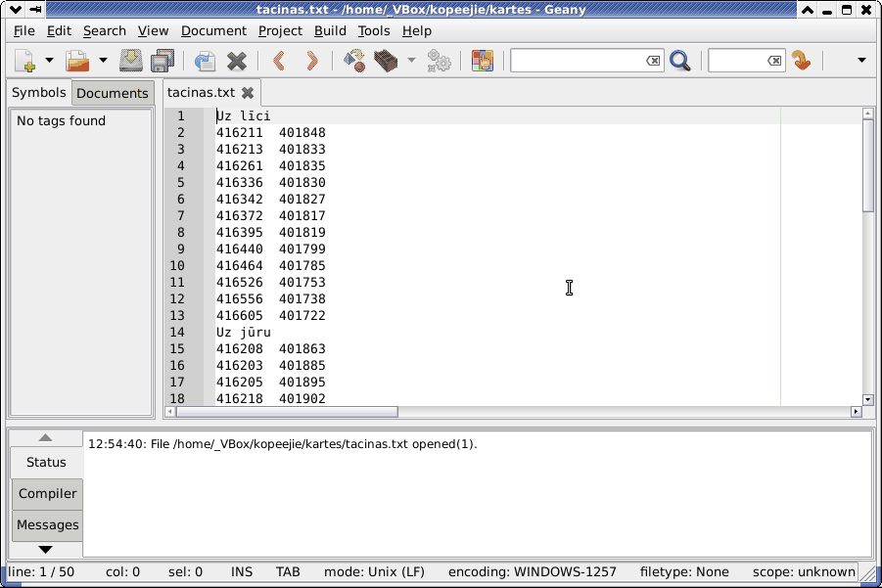Open the color chooser icon
The image size is (882, 588).
[482, 61]
